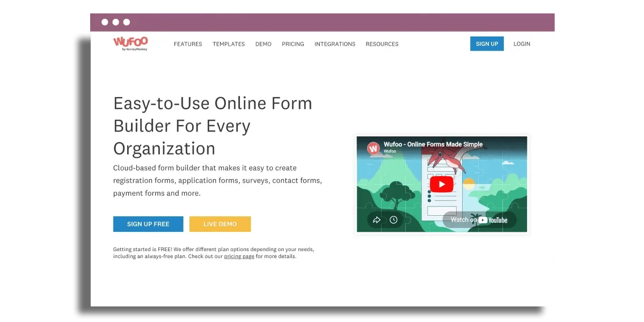Open the Resources menu item

(x=382, y=44)
